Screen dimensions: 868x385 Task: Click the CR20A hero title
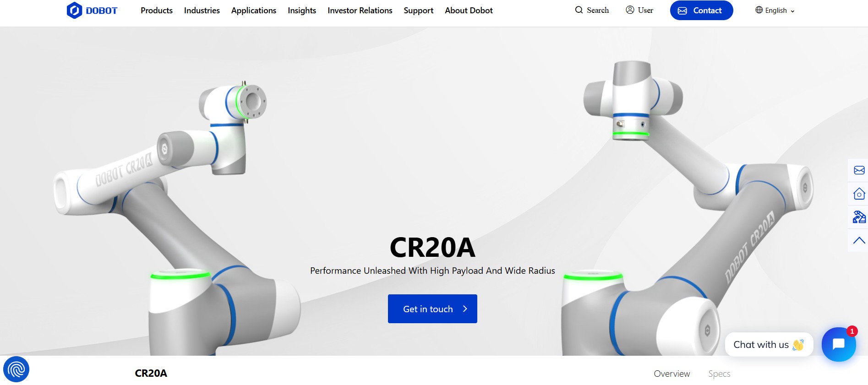pos(432,247)
